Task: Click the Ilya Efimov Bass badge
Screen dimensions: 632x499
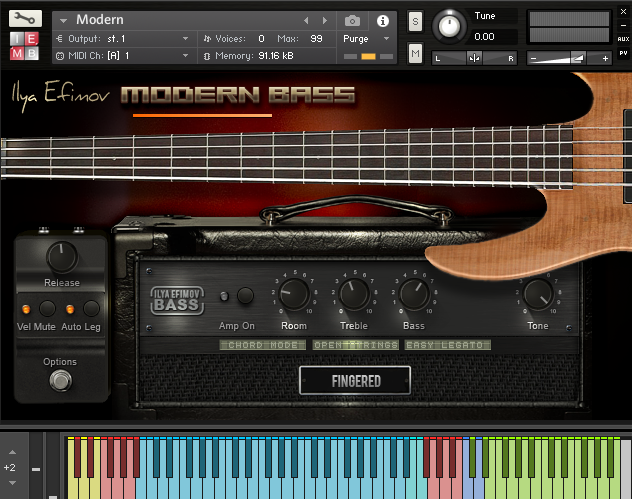Action: tap(177, 301)
